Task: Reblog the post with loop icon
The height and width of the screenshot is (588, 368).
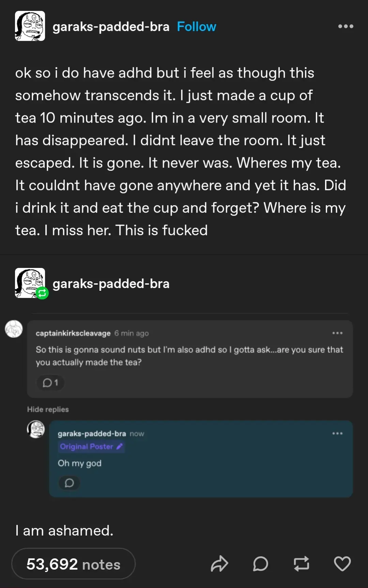Action: tap(302, 563)
